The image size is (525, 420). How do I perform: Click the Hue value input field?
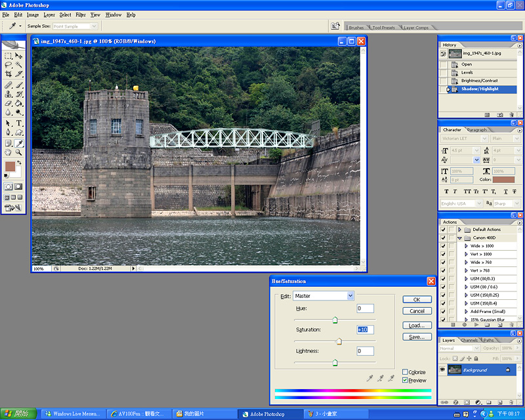pyautogui.click(x=365, y=308)
